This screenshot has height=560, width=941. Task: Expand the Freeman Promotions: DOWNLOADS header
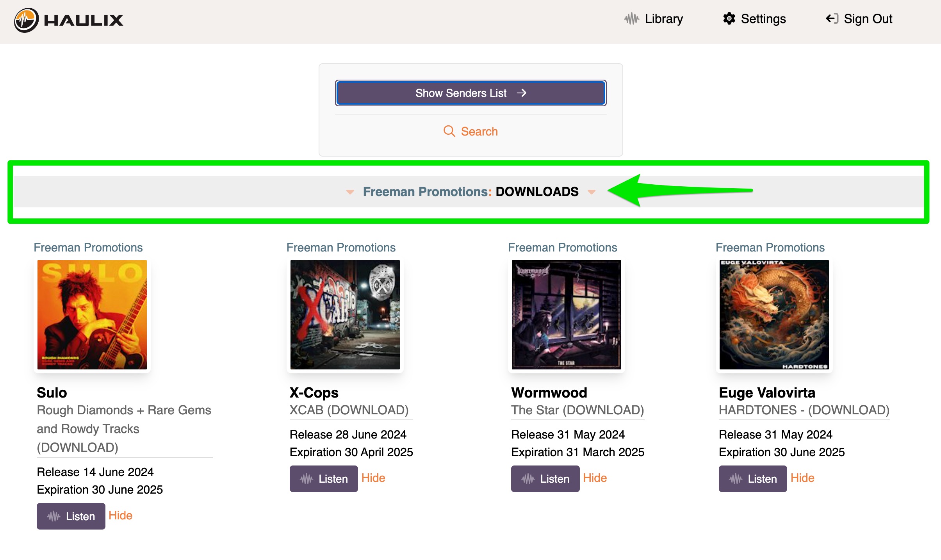point(470,192)
